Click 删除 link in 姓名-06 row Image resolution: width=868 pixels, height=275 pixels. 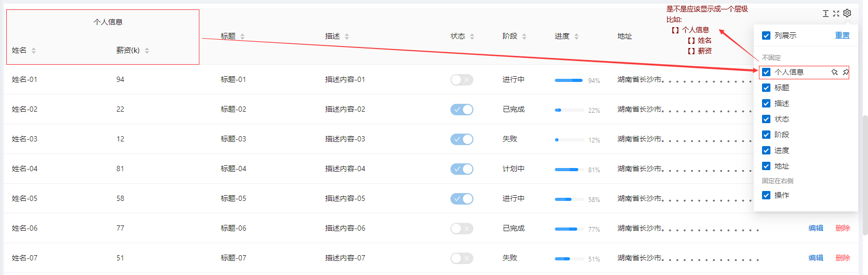[x=843, y=228]
